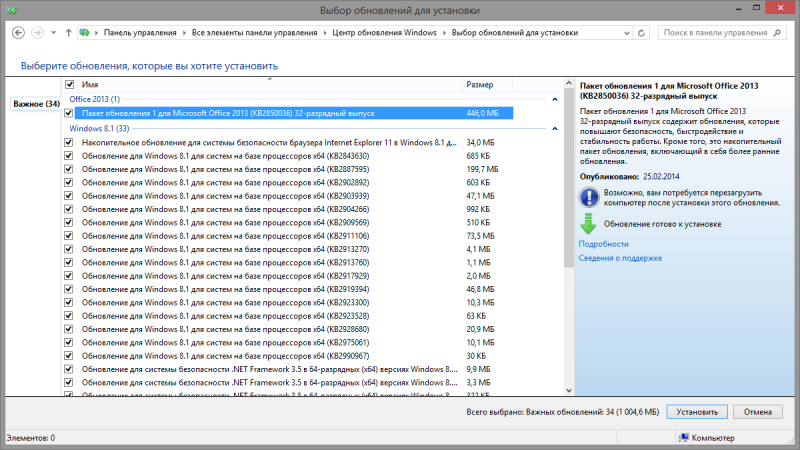The image size is (800, 450).
Task: Uncheck the Internet Explorer 11 security update
Action: pos(69,142)
